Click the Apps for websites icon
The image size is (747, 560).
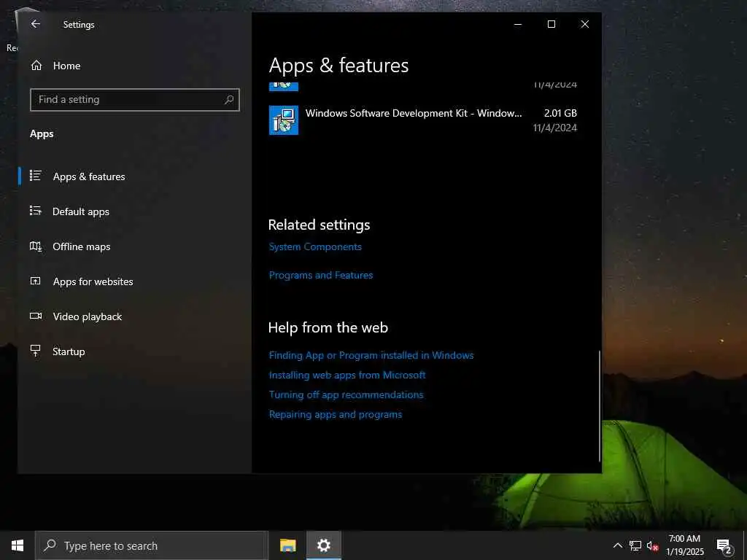click(x=36, y=281)
